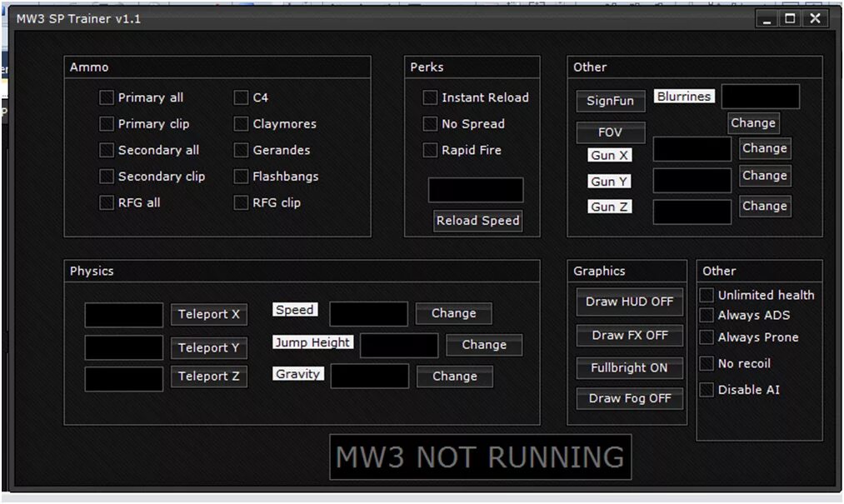
Task: Focus the Gravity input field
Action: tap(370, 376)
